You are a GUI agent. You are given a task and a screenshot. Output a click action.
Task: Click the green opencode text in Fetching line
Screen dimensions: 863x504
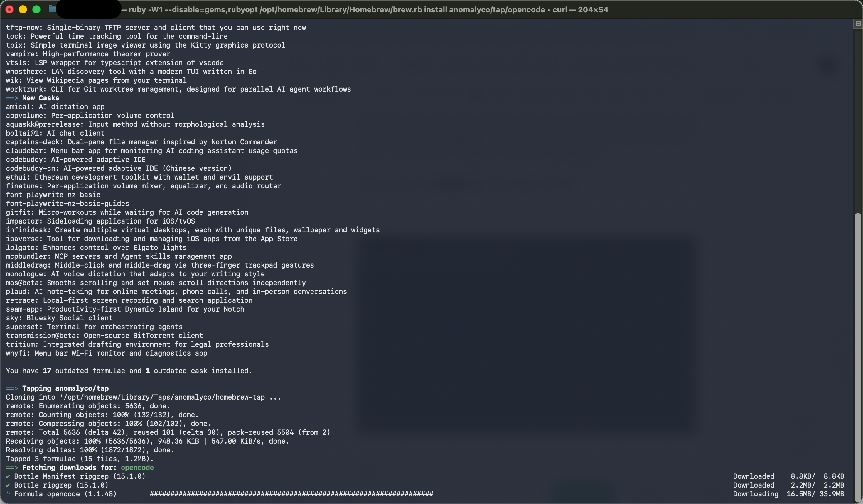click(137, 467)
